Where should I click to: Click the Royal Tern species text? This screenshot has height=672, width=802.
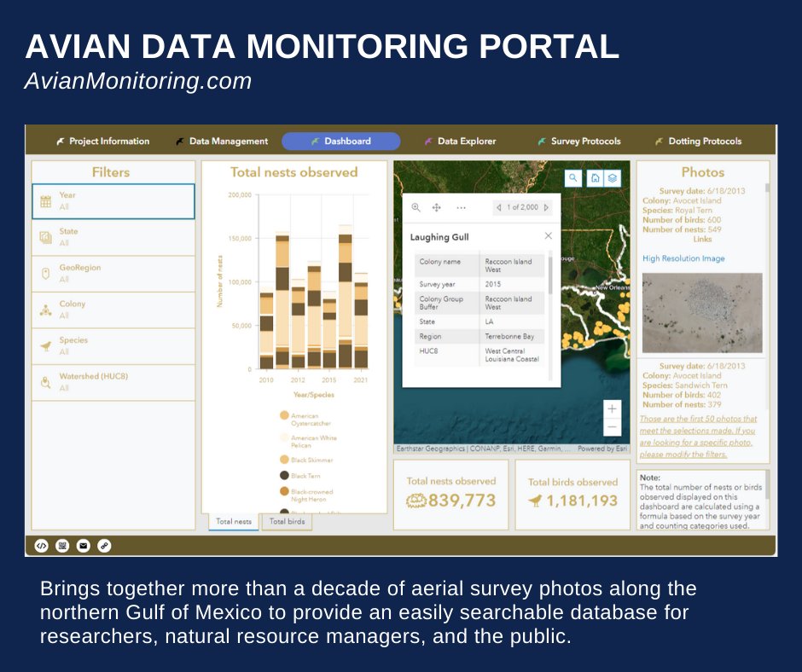click(x=693, y=210)
